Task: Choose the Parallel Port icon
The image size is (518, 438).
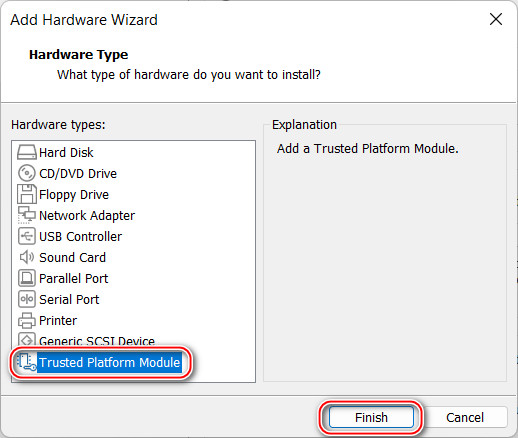Action: (27, 278)
